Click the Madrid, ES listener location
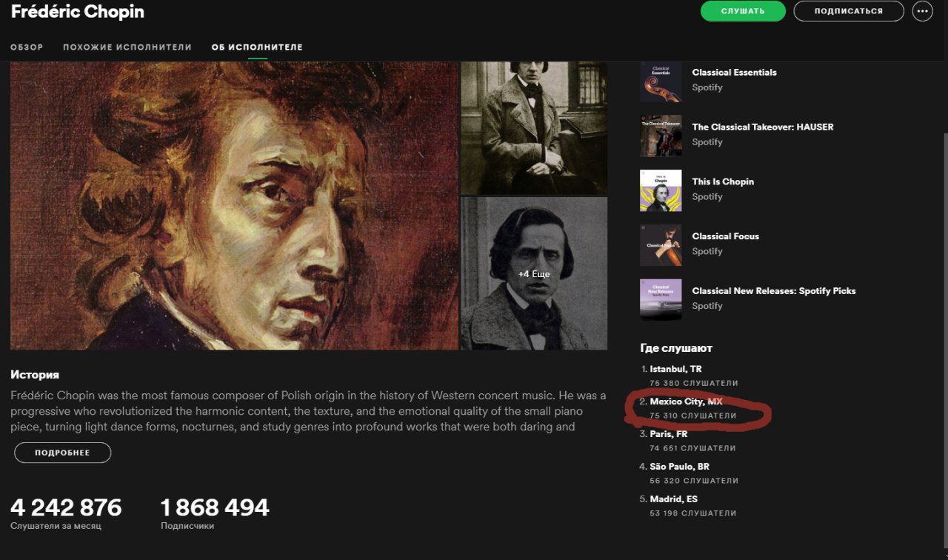Viewport: 948px width, 560px height. (673, 499)
